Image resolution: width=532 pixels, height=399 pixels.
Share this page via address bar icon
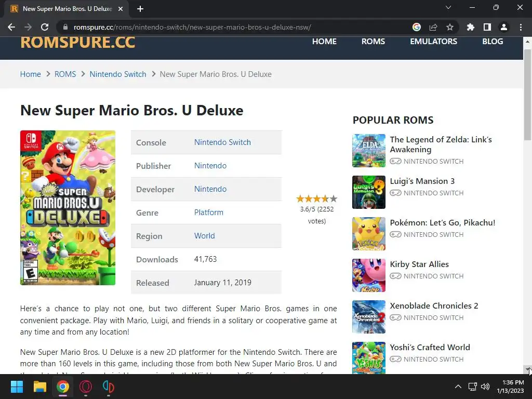[x=433, y=27]
